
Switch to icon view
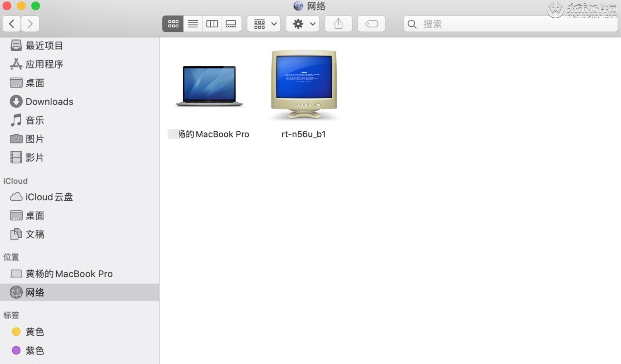click(x=173, y=24)
